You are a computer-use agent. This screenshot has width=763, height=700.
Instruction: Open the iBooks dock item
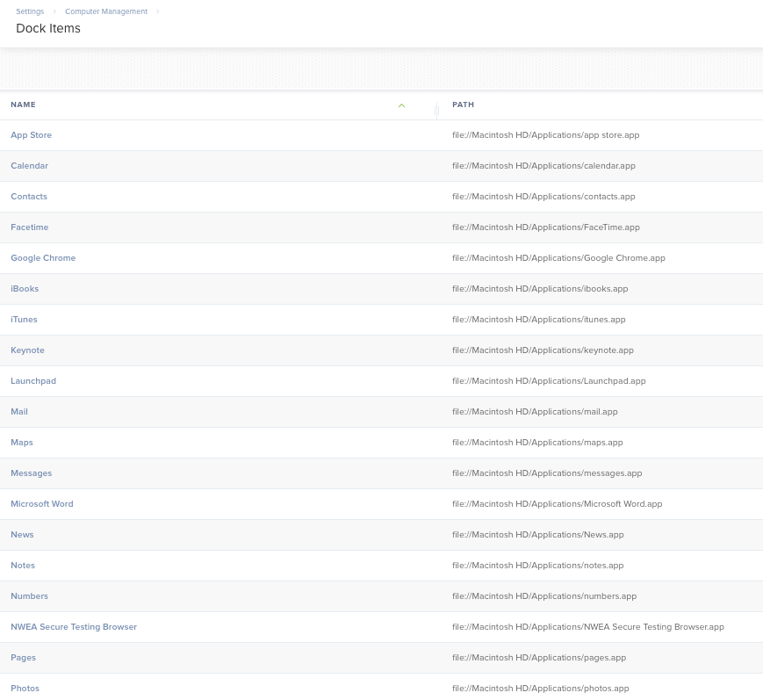click(x=25, y=289)
